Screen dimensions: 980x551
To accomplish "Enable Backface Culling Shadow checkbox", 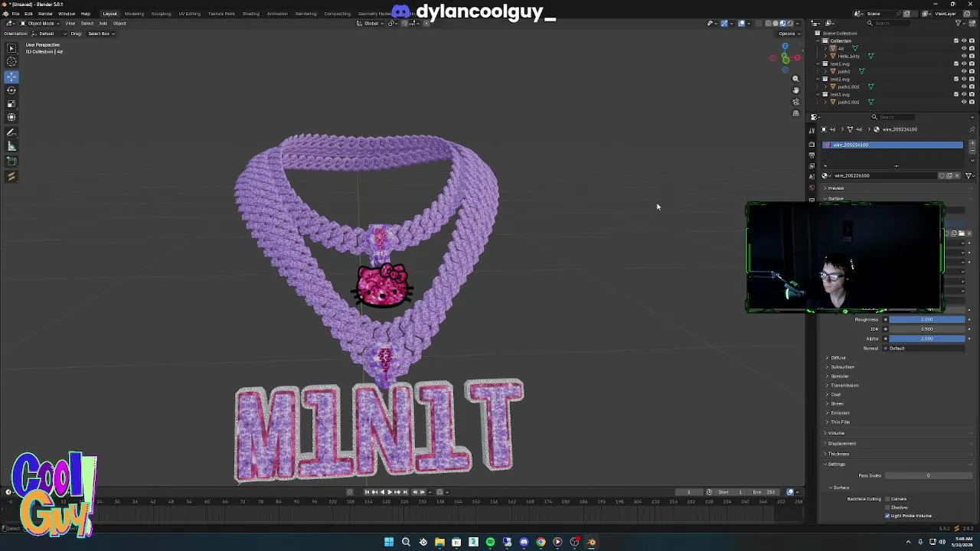I will click(x=887, y=507).
